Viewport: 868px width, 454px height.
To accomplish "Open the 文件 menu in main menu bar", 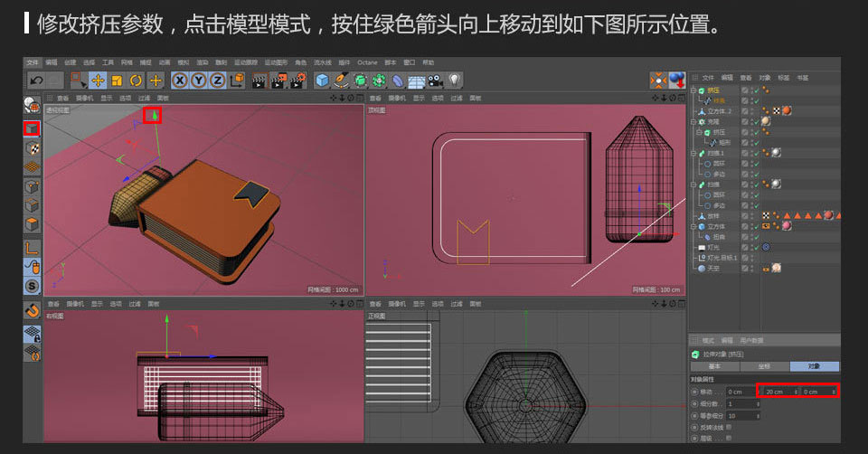I will (33, 62).
